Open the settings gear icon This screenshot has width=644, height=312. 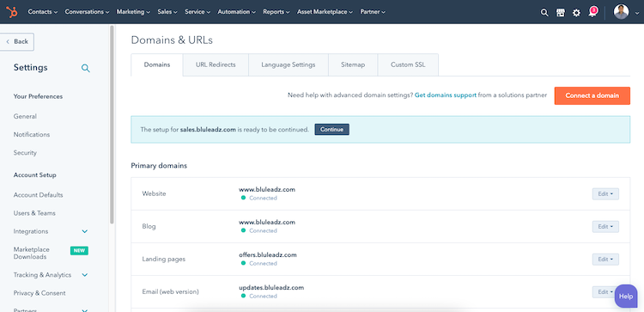pos(577,12)
